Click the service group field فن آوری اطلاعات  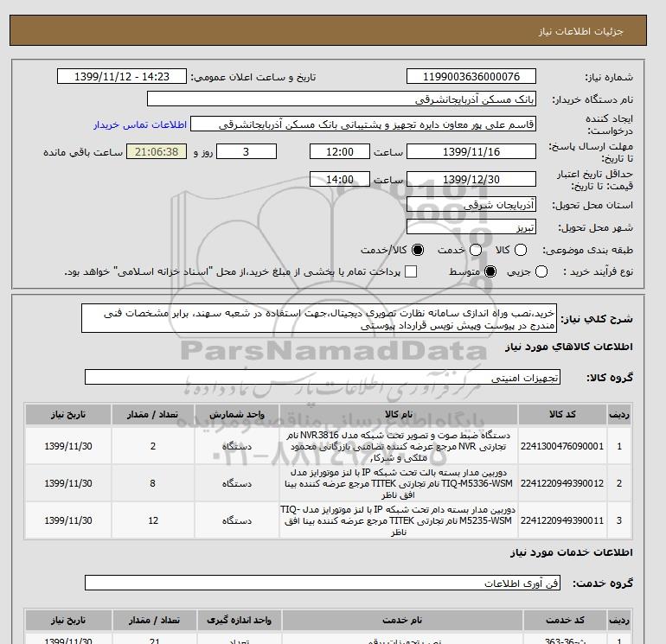[323, 583]
